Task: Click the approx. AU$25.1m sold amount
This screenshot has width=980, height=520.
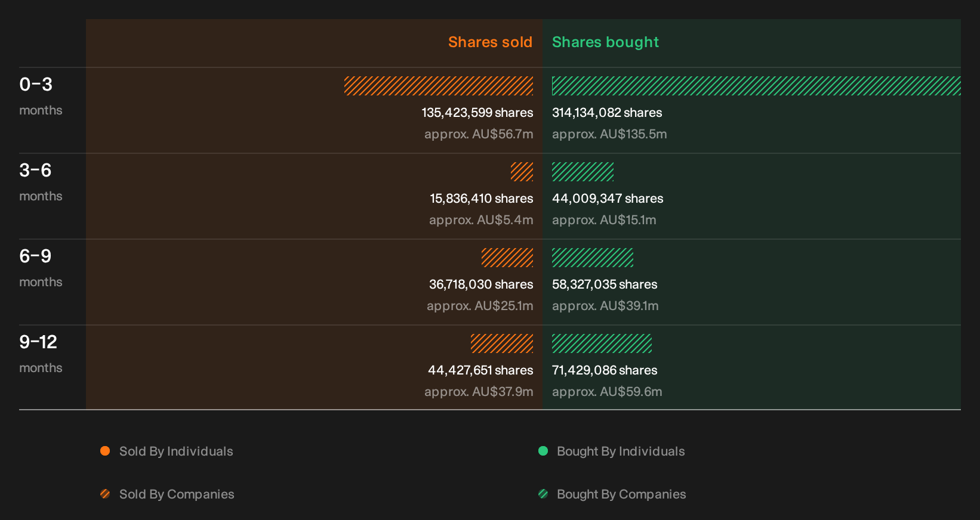Action: tap(480, 306)
